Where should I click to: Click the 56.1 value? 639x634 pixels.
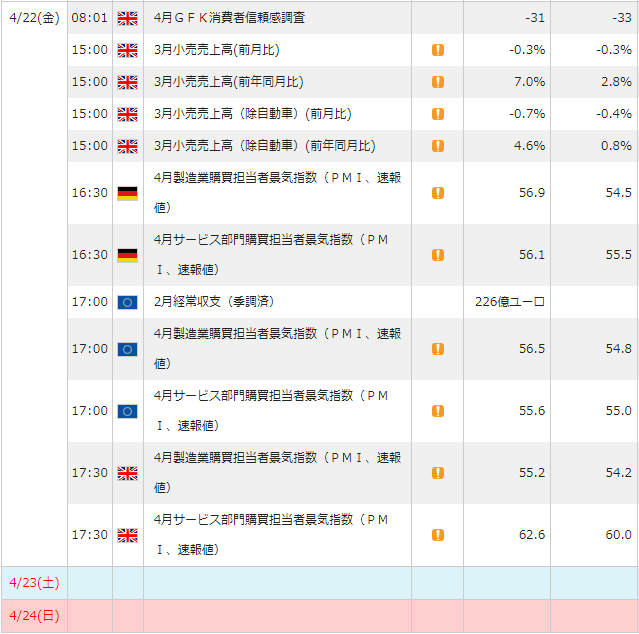532,255
